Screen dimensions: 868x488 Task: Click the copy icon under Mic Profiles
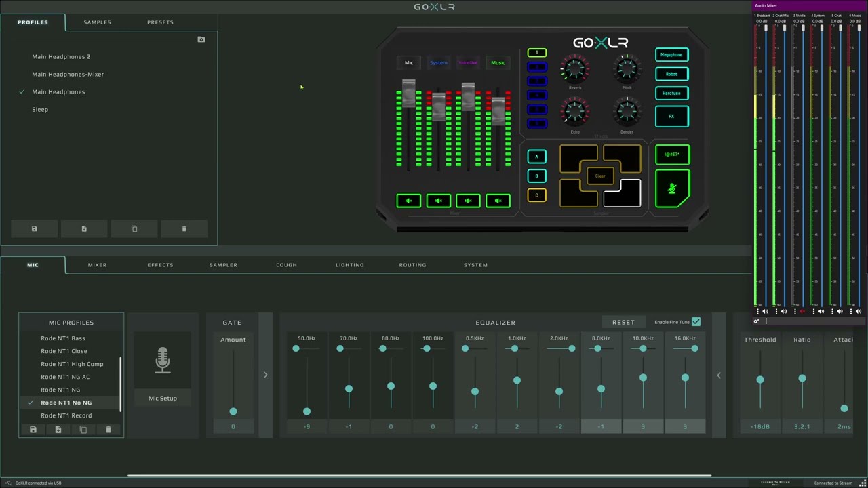coord(83,430)
